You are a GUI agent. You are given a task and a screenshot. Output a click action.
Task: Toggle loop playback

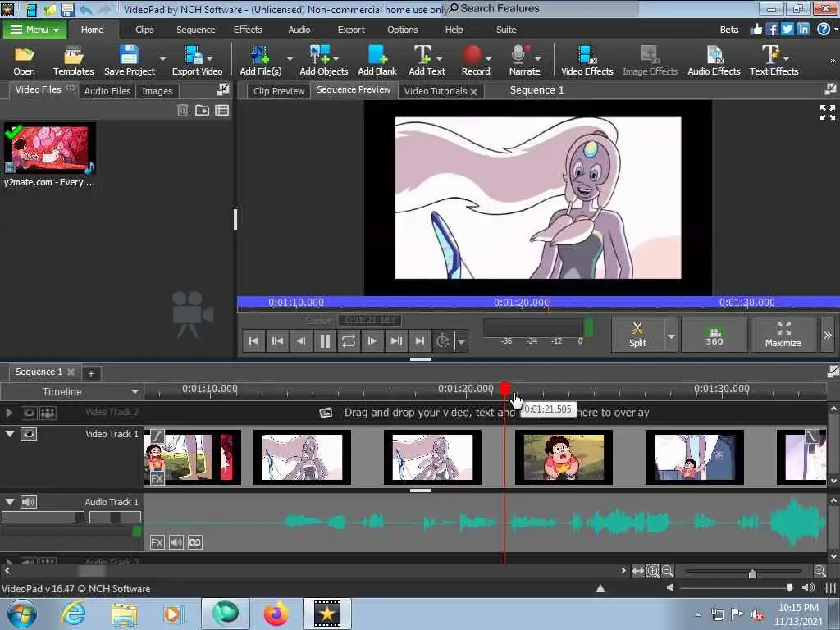pos(348,340)
